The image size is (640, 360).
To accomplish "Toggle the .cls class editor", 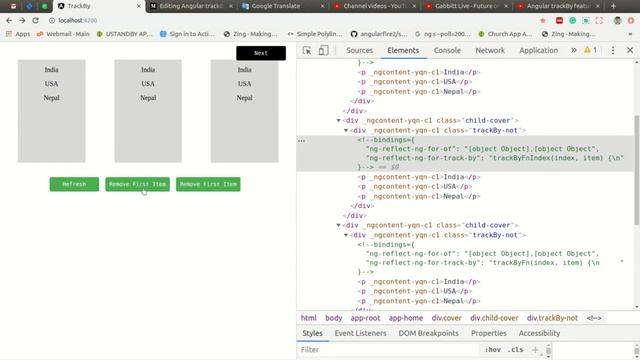I will (x=516, y=349).
